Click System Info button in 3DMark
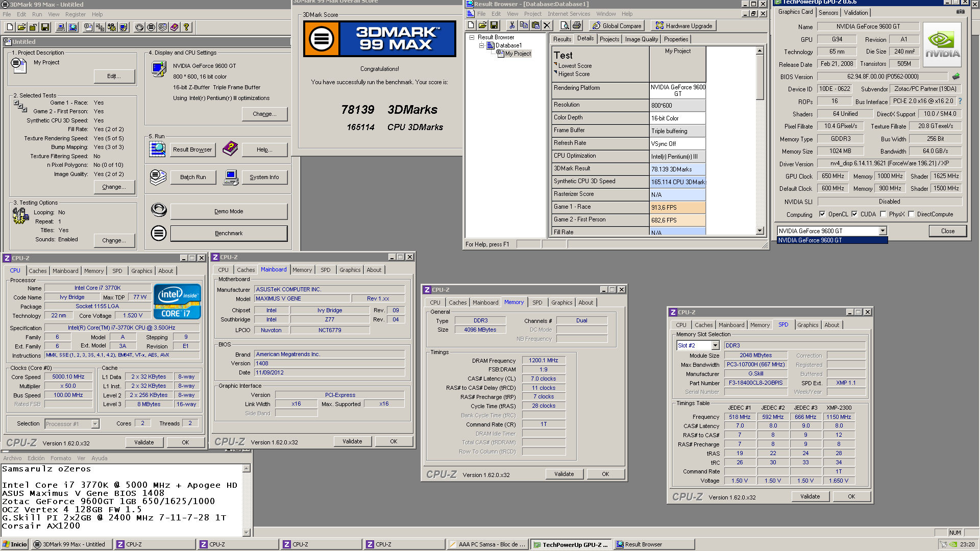 (264, 177)
